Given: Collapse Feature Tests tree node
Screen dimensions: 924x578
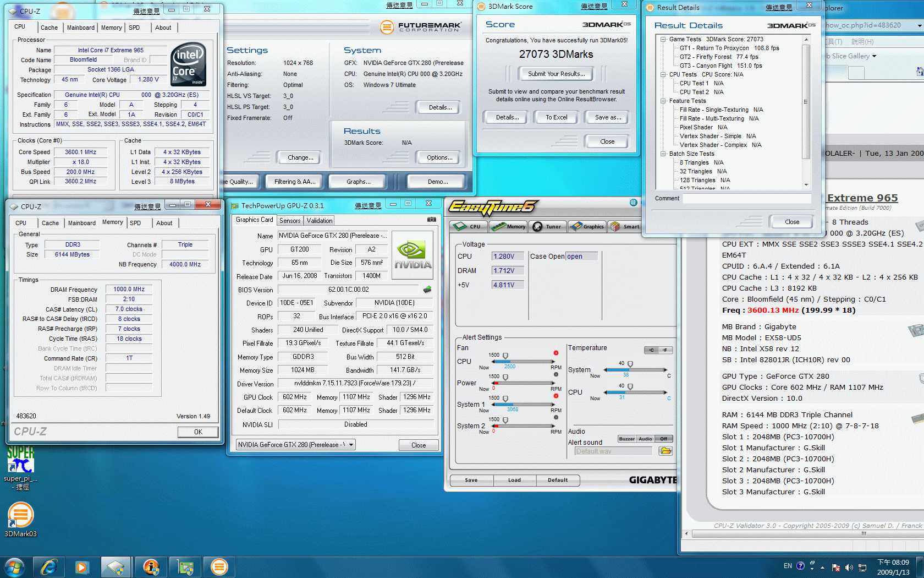Looking at the screenshot, I should coord(663,101).
